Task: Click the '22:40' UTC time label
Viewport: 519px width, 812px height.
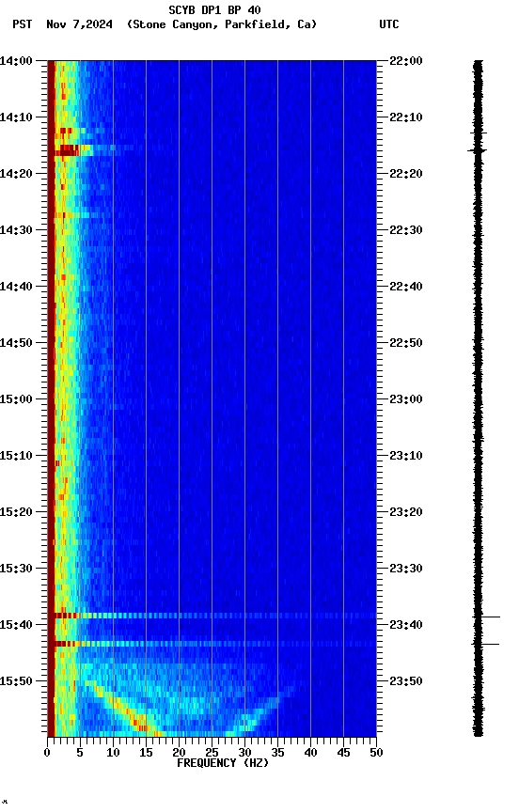Action: 406,287
